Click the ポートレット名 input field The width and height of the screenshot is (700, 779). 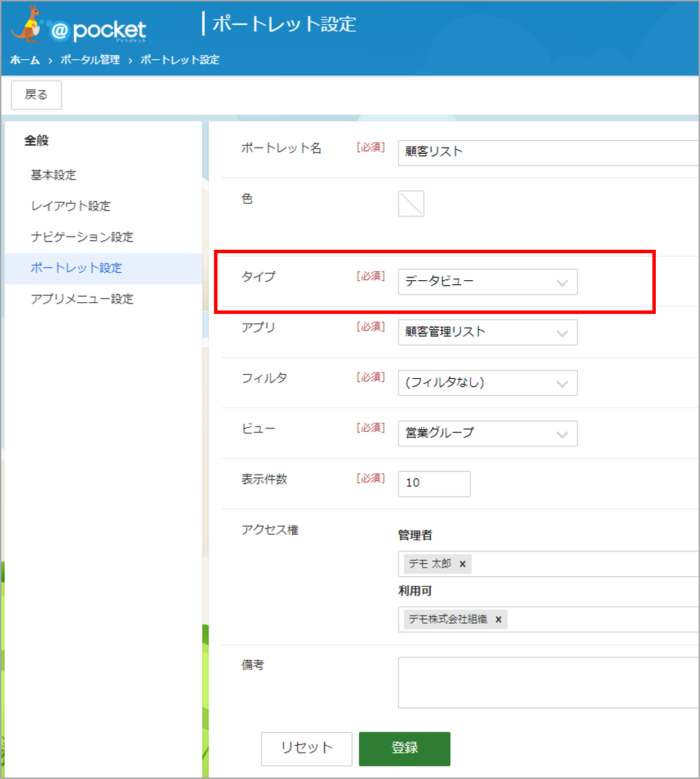(x=548, y=153)
